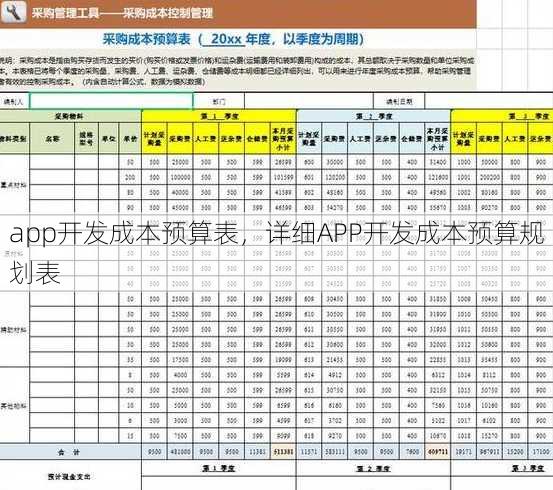Screen dimensions: 553x490
Task: Click the empty input cell right of 部门
Action: 309,101
